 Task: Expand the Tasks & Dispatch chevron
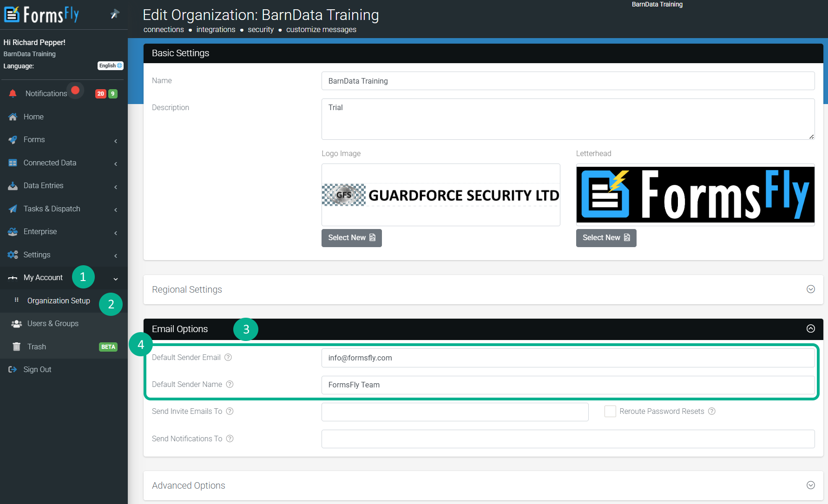(116, 209)
